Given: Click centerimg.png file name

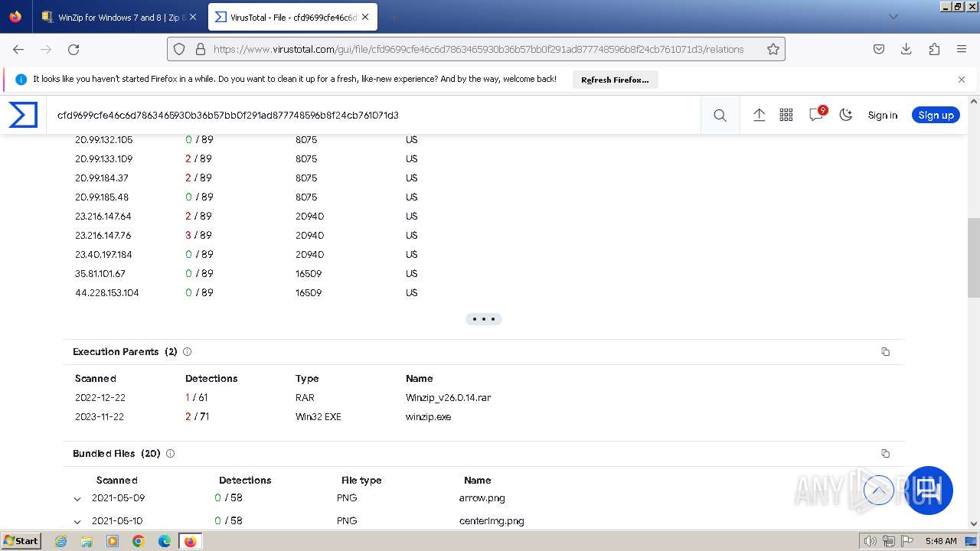Looking at the screenshot, I should pos(492,521).
